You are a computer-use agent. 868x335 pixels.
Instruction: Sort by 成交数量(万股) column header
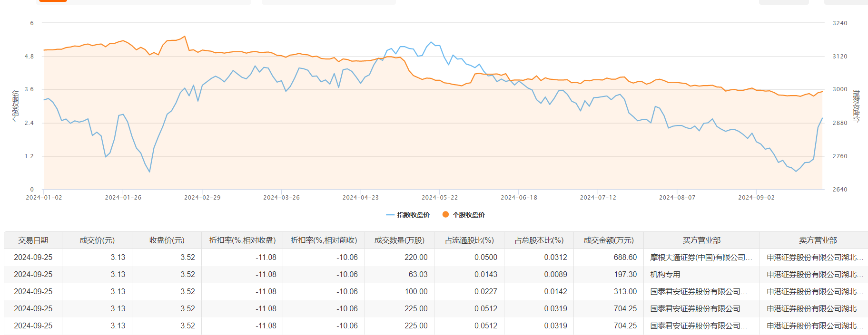click(x=399, y=240)
